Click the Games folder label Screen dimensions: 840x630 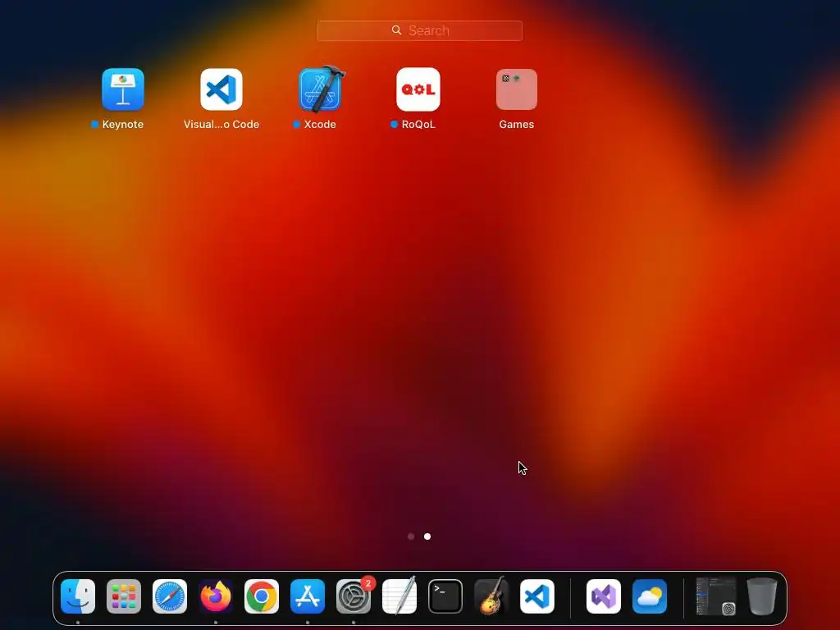pyautogui.click(x=517, y=125)
